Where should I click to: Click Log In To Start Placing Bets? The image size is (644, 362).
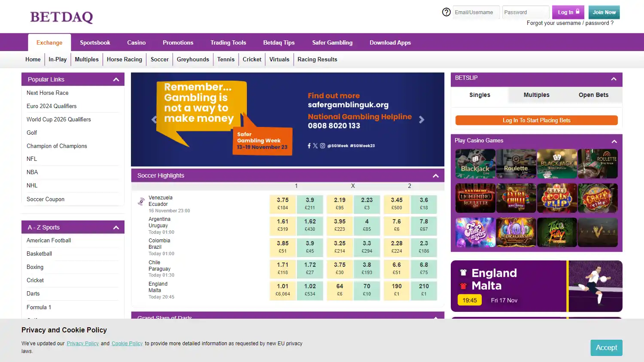tap(536, 120)
